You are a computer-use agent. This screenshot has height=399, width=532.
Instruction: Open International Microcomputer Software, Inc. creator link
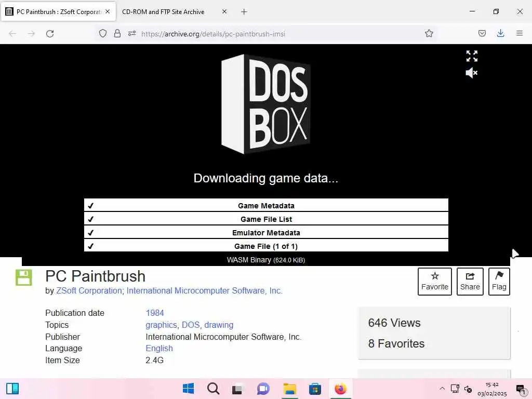pos(204,291)
